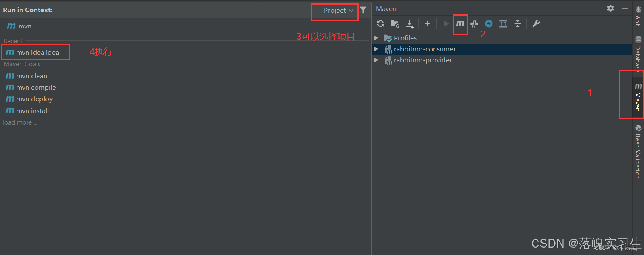Open the Database side tab

(638, 53)
